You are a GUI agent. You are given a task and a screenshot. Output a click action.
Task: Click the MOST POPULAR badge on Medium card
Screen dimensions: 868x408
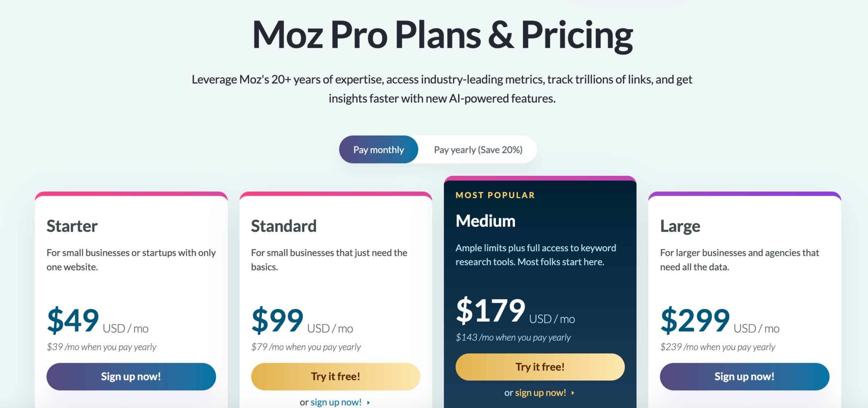(494, 195)
